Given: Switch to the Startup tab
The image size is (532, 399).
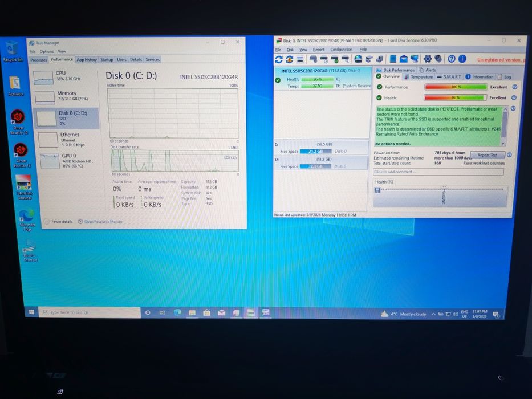Looking at the screenshot, I should [x=107, y=60].
